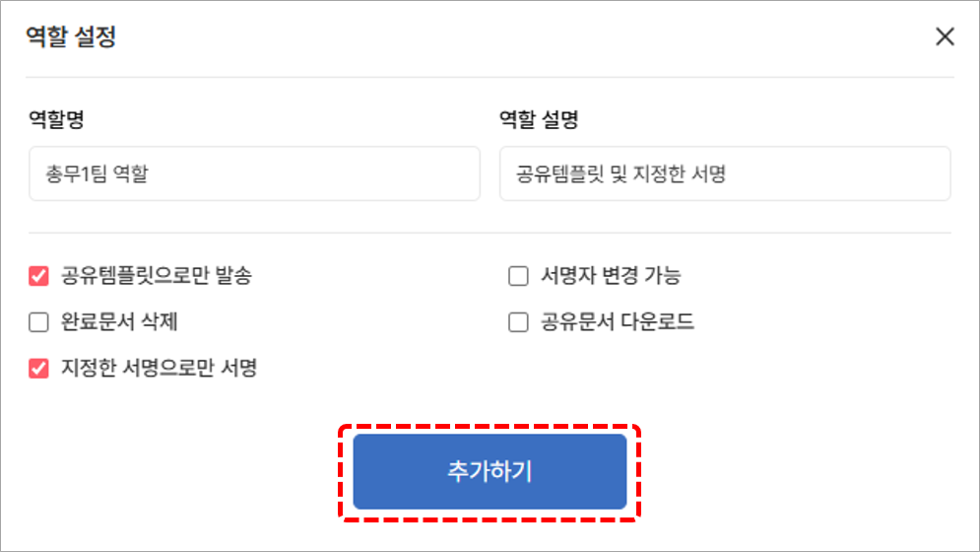980x552 pixels.
Task: Check the 완료문서 삭제 box
Action: [39, 322]
